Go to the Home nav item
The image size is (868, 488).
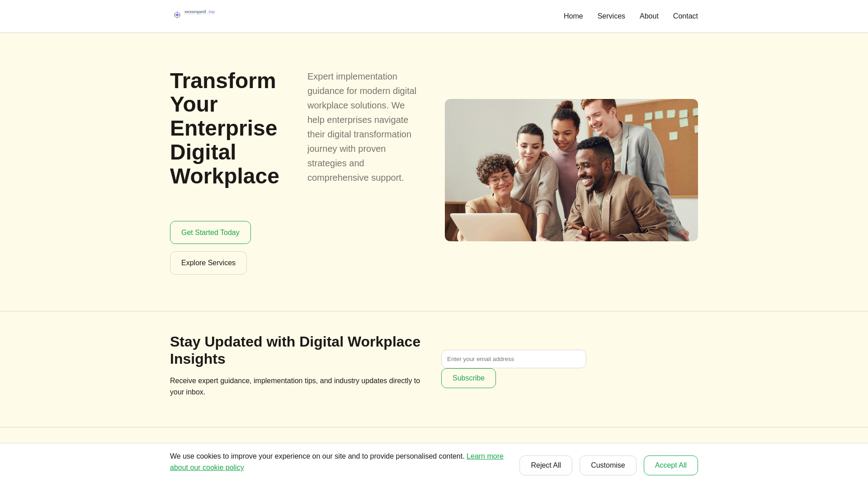pyautogui.click(x=573, y=16)
